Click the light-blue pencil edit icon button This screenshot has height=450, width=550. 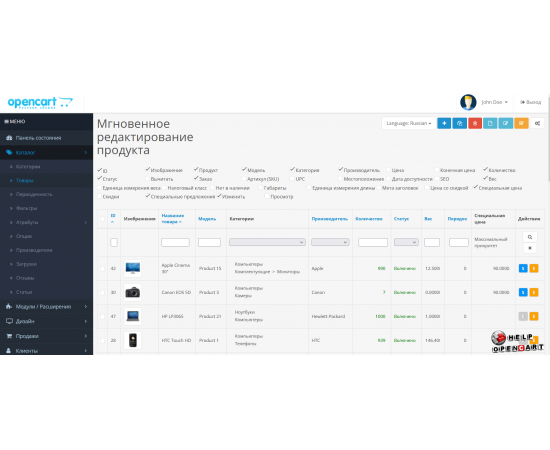click(505, 123)
